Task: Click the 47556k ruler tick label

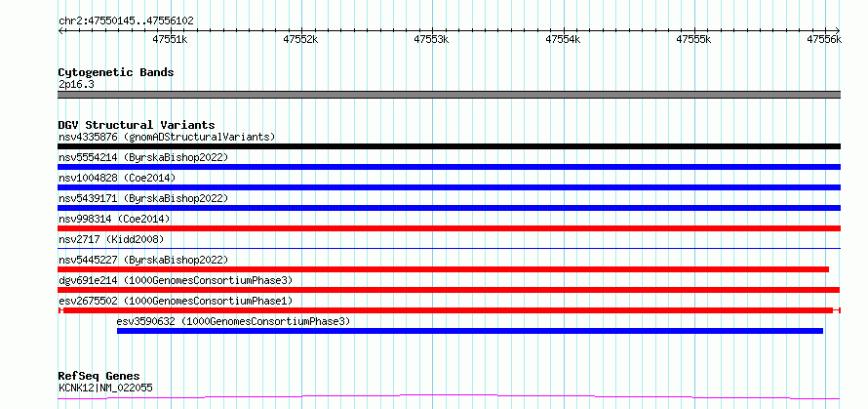Action: (824, 39)
